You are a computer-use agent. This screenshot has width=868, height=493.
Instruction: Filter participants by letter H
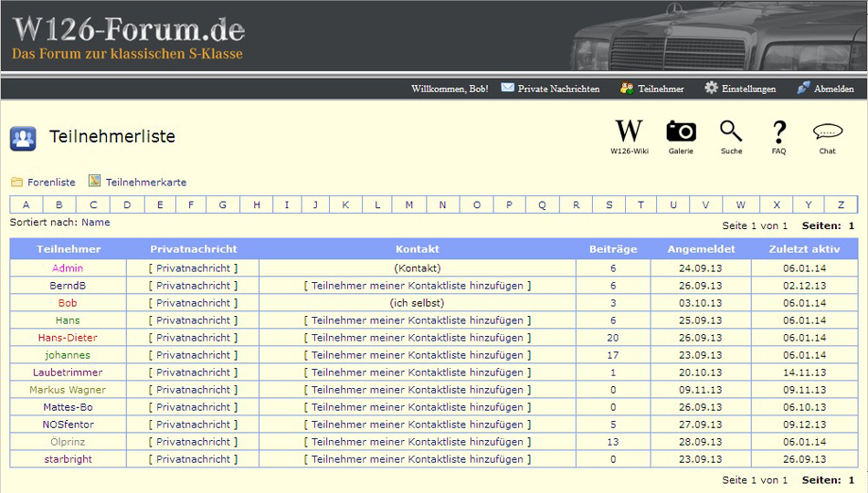[x=257, y=205]
